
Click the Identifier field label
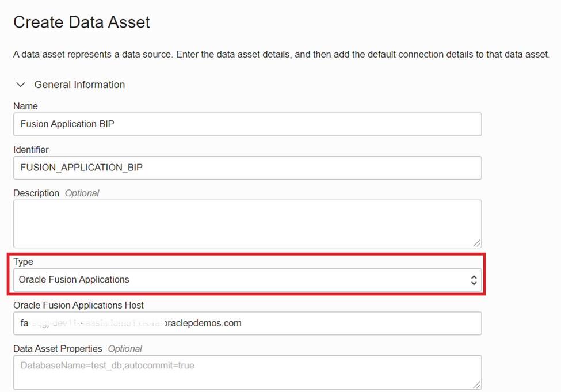click(31, 150)
